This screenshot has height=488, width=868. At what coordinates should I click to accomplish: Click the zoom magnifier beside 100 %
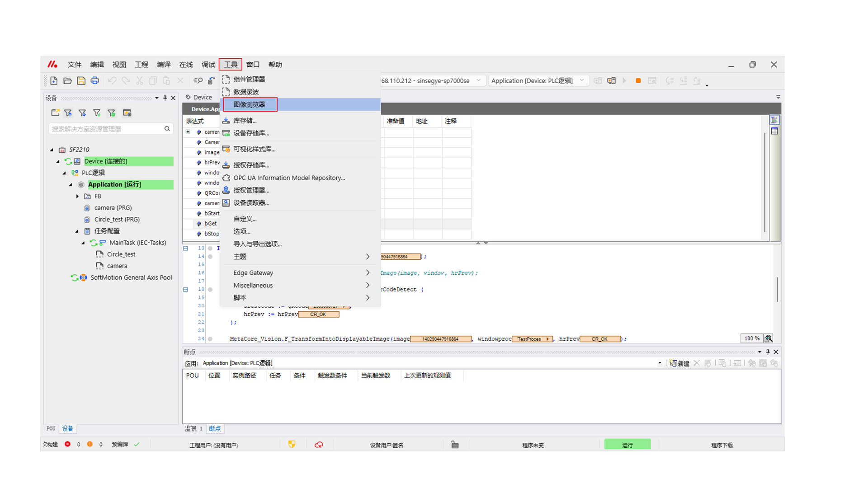point(768,338)
